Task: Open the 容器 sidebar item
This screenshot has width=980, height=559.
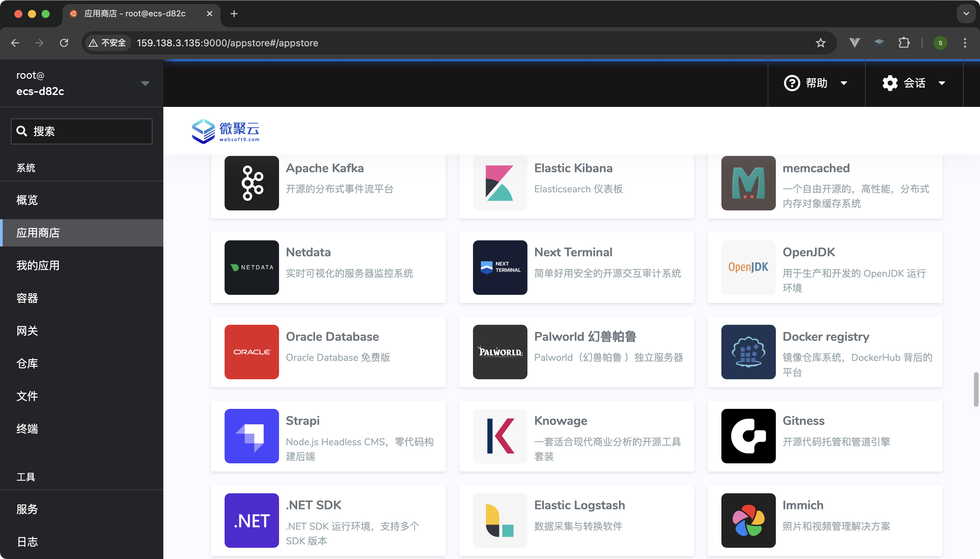Action: click(27, 298)
